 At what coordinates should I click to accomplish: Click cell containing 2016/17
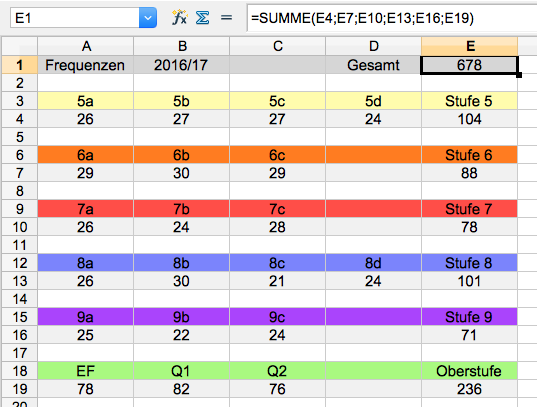click(x=182, y=65)
